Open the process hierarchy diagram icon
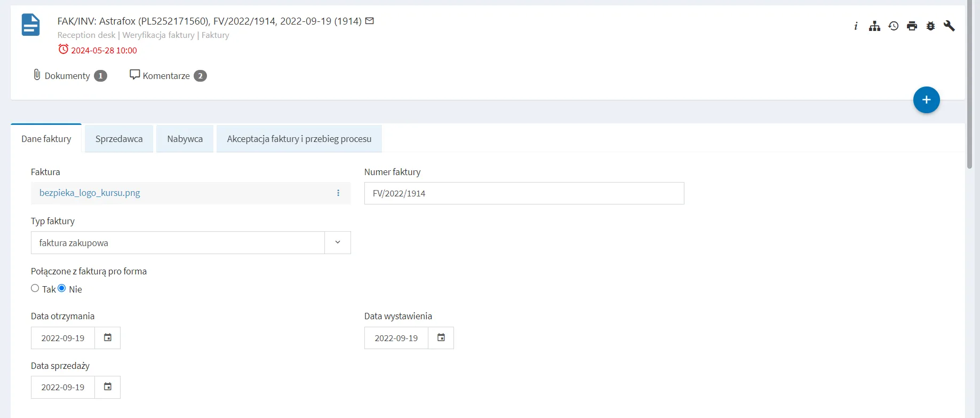Viewport: 980px width, 418px height. click(x=874, y=26)
